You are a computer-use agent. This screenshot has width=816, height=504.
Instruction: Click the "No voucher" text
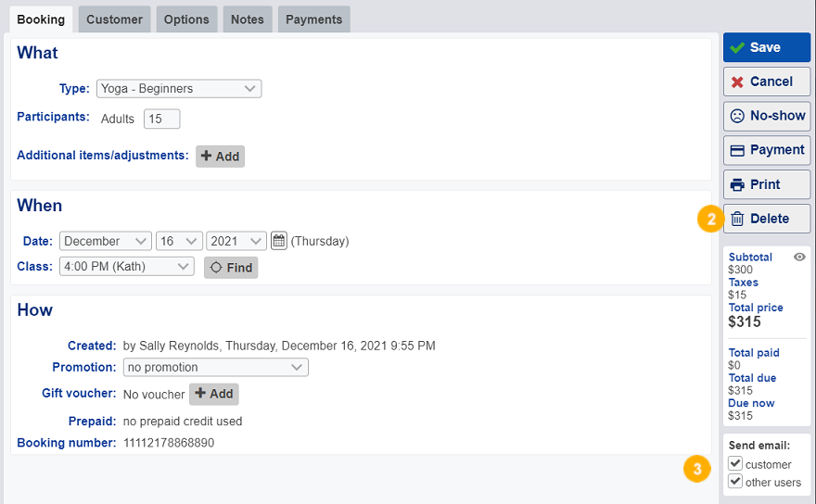(154, 395)
